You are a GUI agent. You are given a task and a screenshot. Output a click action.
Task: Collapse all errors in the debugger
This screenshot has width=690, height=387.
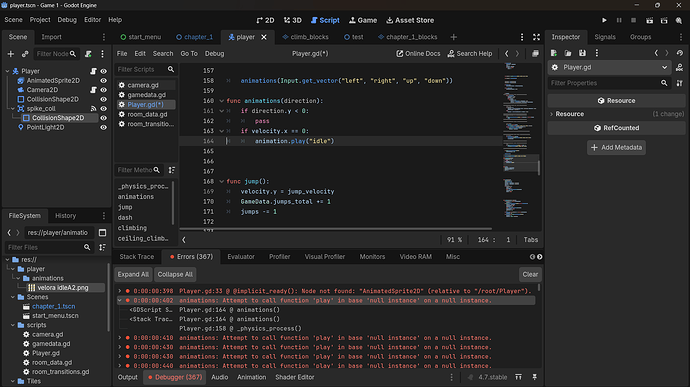tap(175, 274)
